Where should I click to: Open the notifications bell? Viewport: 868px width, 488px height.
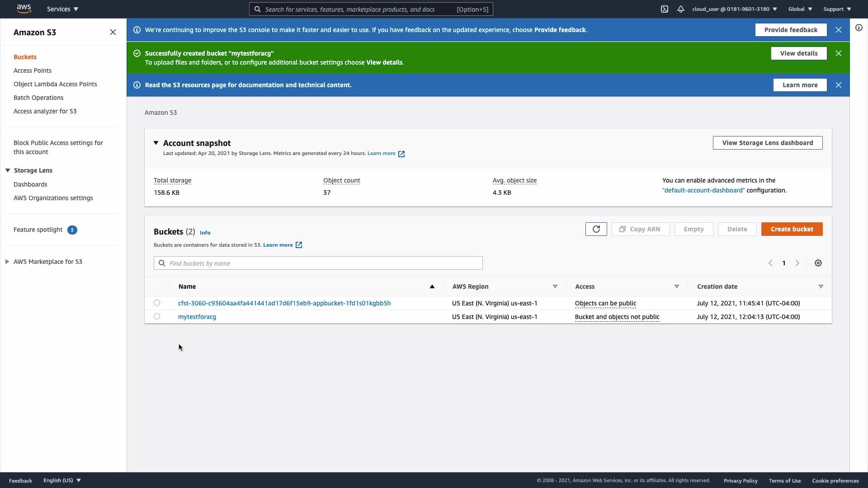point(680,9)
